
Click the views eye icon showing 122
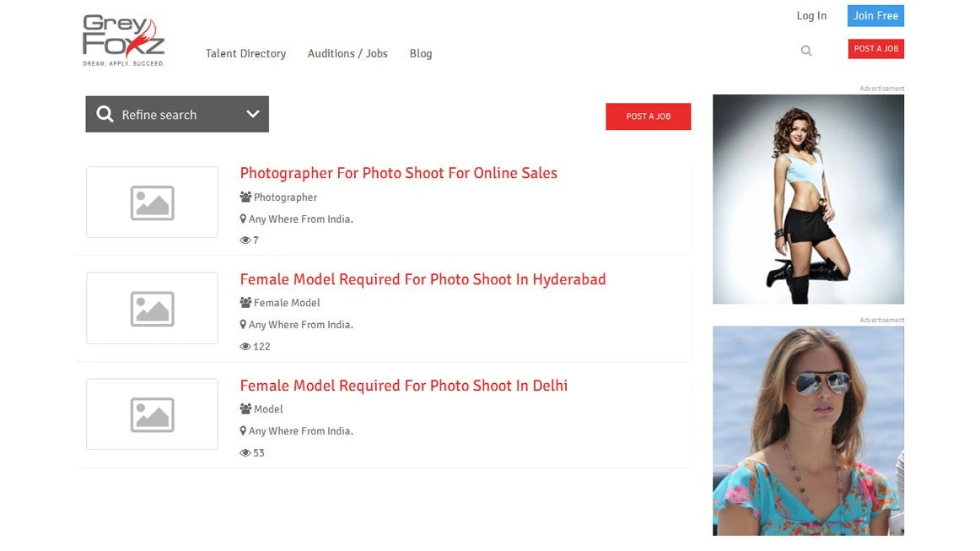point(245,347)
